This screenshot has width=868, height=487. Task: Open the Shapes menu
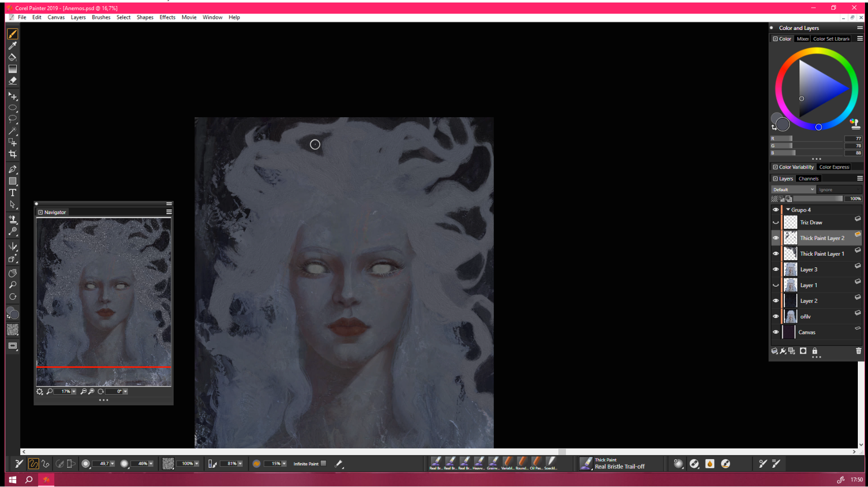click(145, 17)
